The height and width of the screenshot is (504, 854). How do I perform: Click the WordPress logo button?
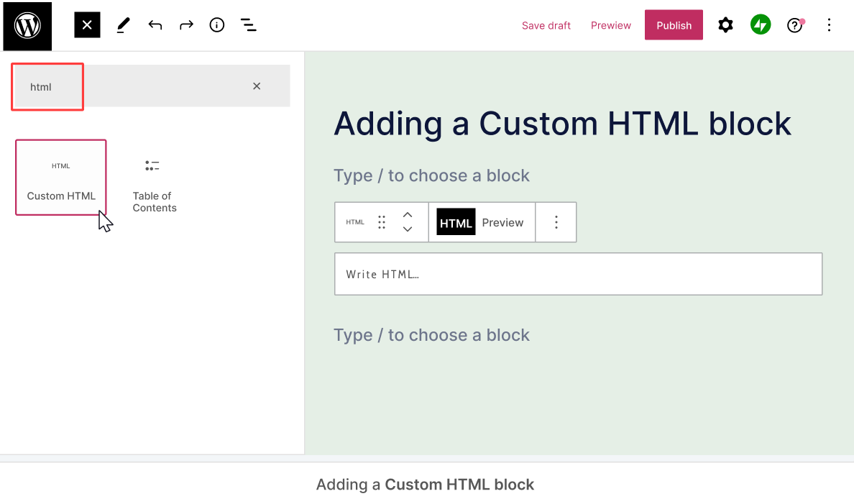(x=27, y=26)
